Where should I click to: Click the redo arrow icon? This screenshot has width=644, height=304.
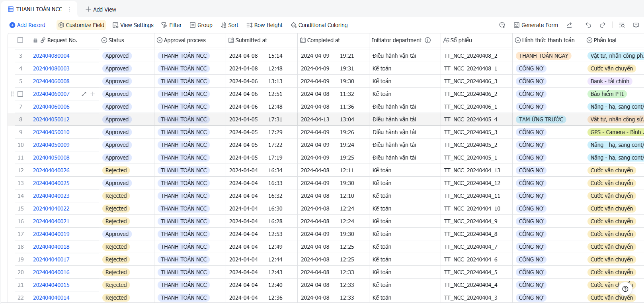pos(603,25)
